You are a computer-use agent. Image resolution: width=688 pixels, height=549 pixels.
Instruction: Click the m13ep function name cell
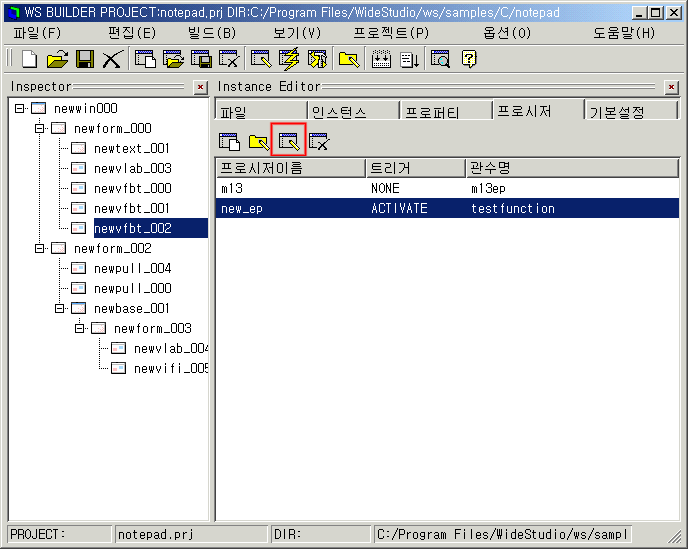click(x=488, y=188)
